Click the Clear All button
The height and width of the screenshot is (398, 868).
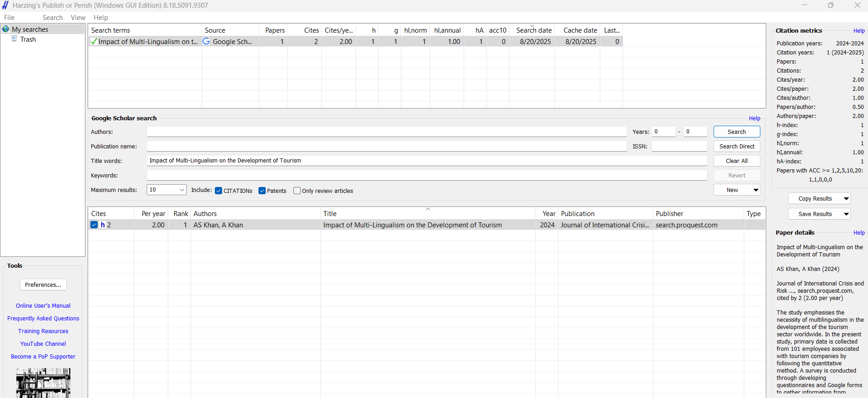737,161
